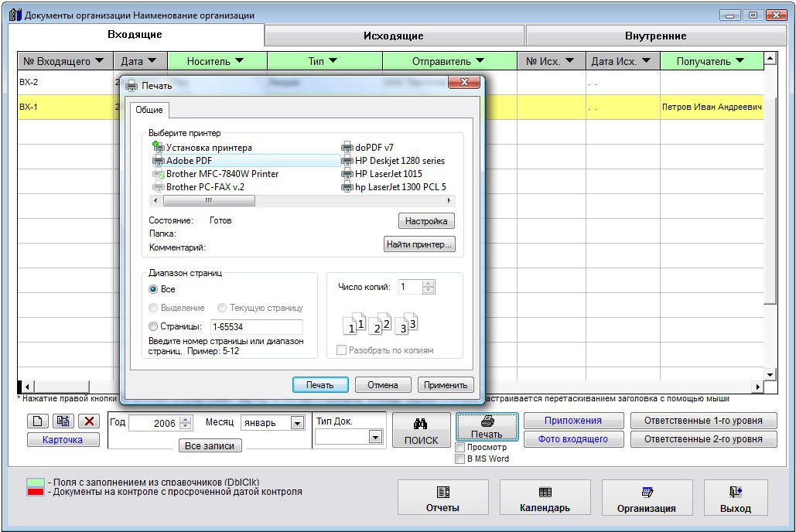Switch to the Внутренние tab
Image resolution: width=796 pixels, height=532 pixels.
tap(655, 36)
